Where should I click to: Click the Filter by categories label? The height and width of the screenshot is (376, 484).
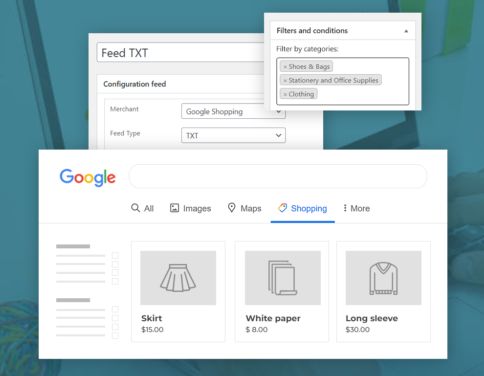(x=307, y=49)
